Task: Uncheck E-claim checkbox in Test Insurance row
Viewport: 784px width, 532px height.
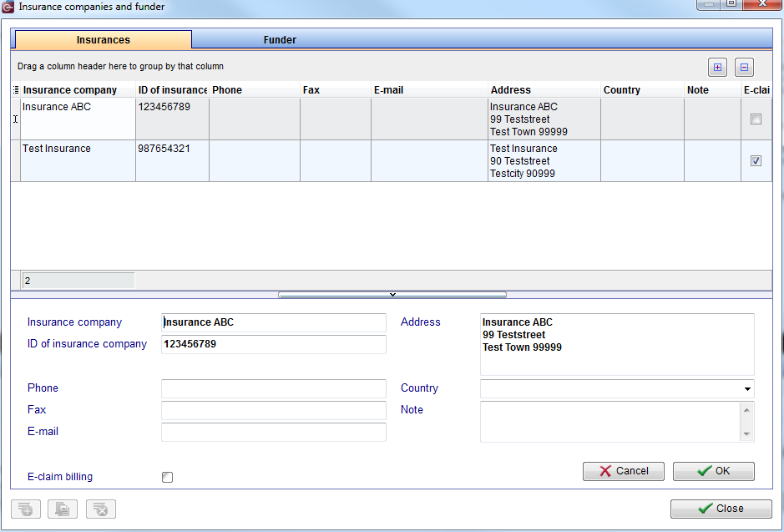Action: 756,160
